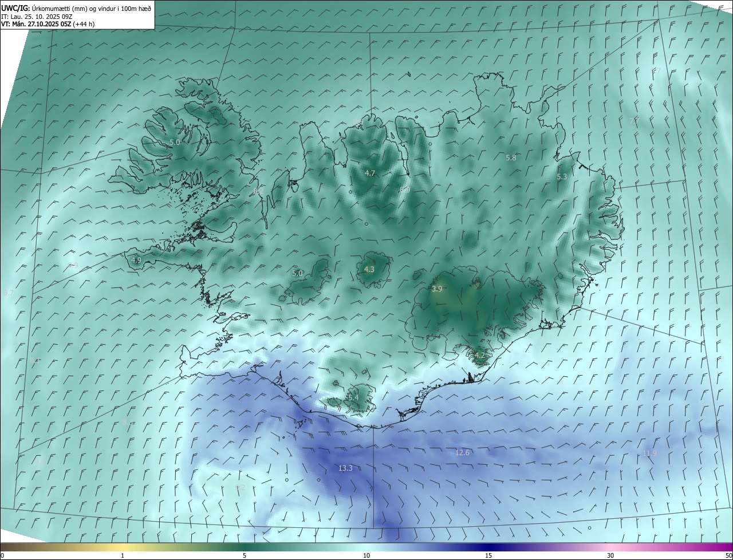Select the 5.8 value label
733x560 pixels.
point(511,157)
